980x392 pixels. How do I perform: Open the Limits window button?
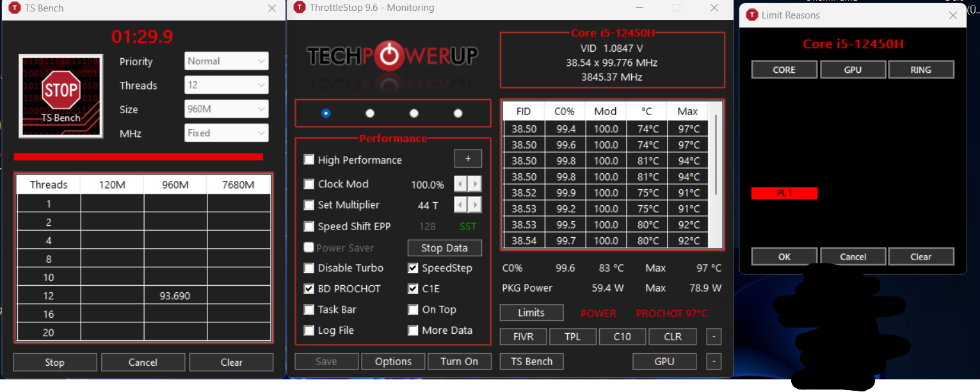(x=531, y=313)
